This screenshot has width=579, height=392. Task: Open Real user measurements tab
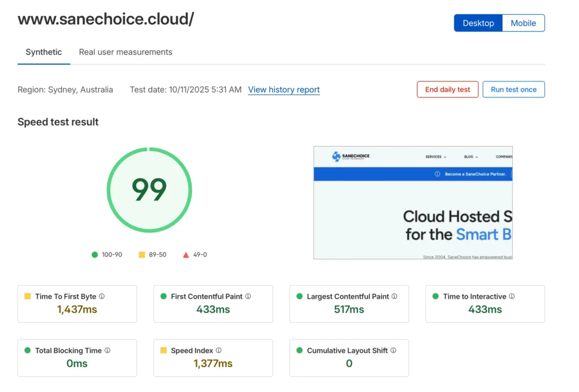point(126,52)
